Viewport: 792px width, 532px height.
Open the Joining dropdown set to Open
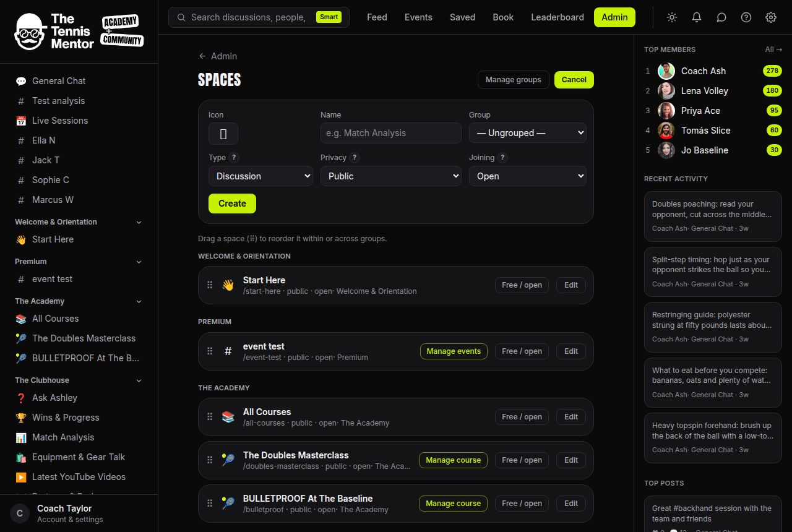[528, 176]
